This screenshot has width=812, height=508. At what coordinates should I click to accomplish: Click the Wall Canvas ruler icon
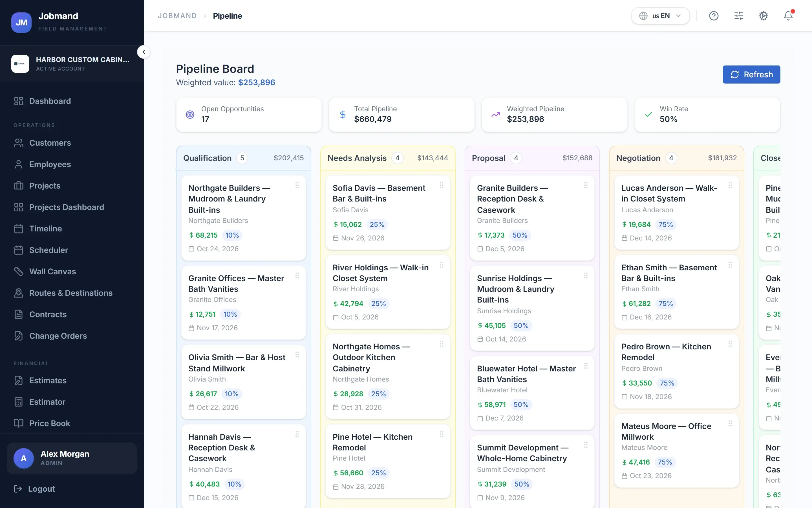pos(18,271)
